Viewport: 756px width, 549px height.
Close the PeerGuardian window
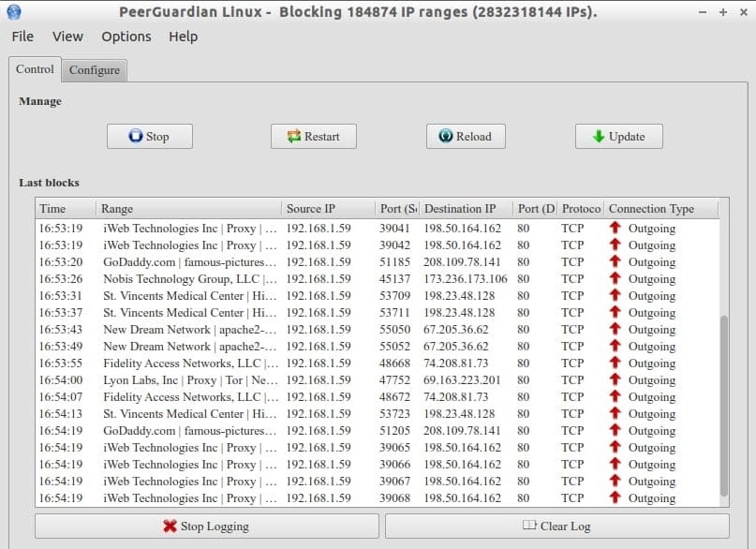pos(744,12)
